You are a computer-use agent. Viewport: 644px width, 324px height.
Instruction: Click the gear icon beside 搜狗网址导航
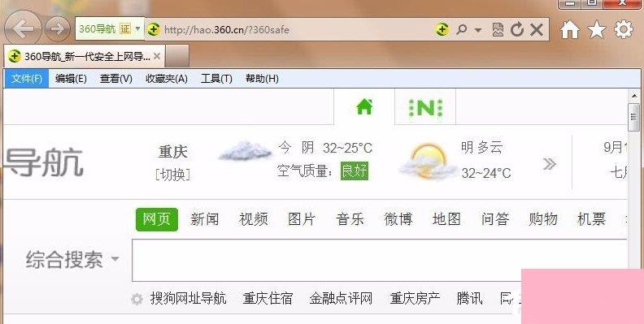pos(137,299)
